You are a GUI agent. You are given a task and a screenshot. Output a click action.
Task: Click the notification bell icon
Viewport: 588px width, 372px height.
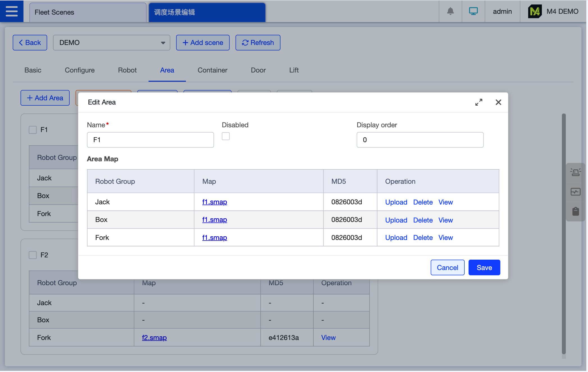coord(450,11)
